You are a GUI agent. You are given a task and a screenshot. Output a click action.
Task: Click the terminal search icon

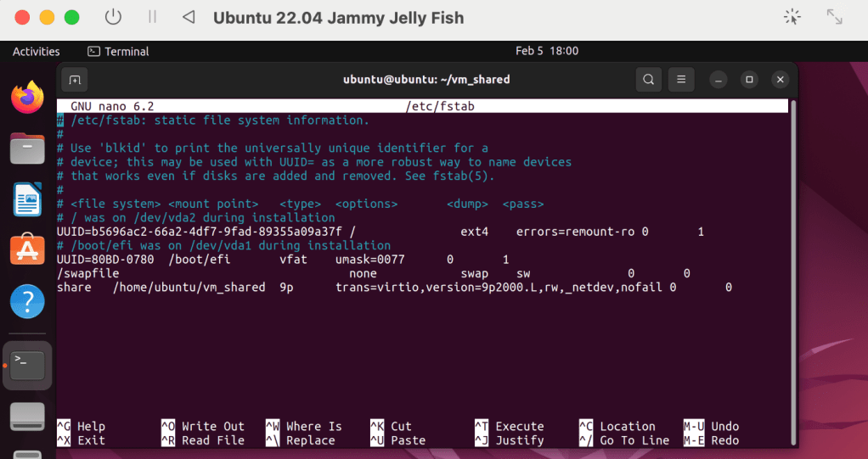[648, 80]
